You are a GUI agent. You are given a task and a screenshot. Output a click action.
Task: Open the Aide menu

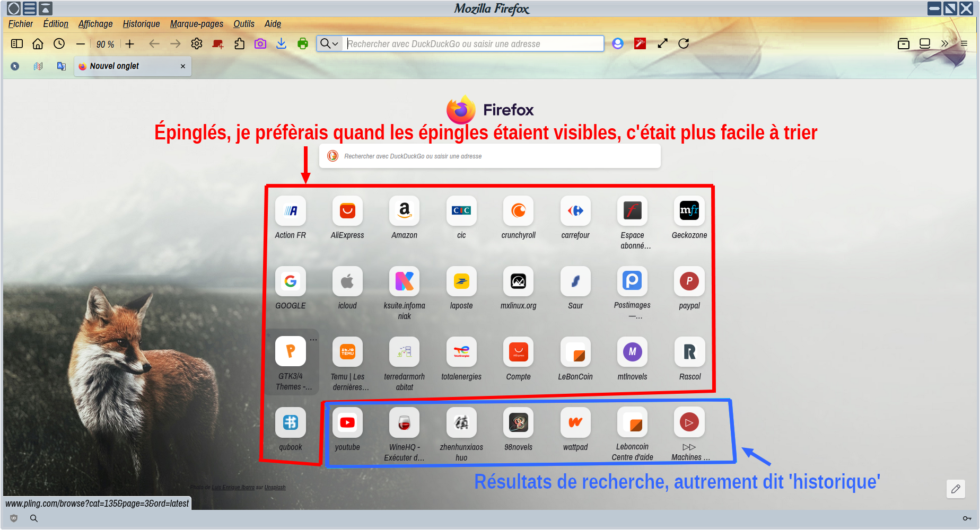coord(273,24)
